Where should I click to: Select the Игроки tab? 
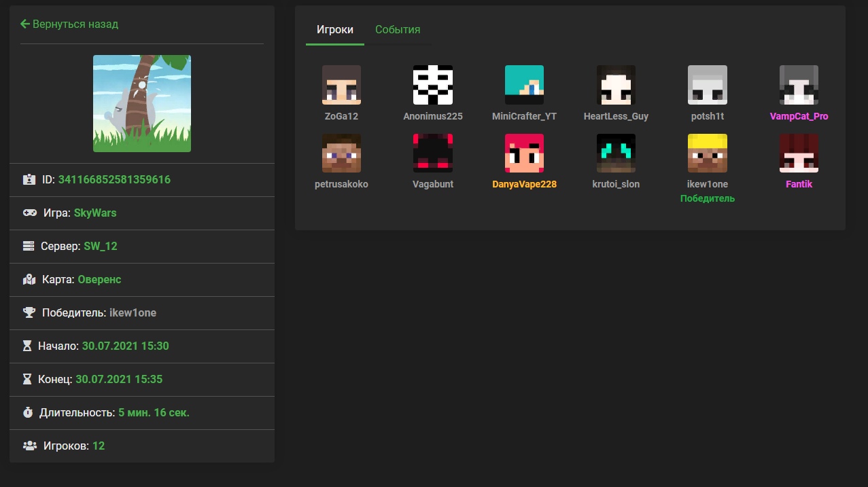[335, 30]
